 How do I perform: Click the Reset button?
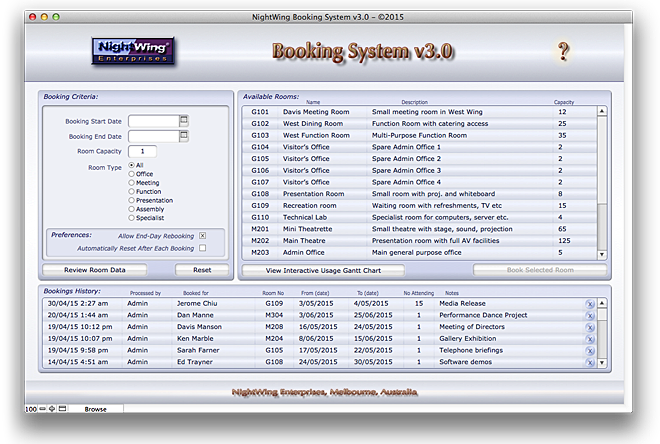202,270
